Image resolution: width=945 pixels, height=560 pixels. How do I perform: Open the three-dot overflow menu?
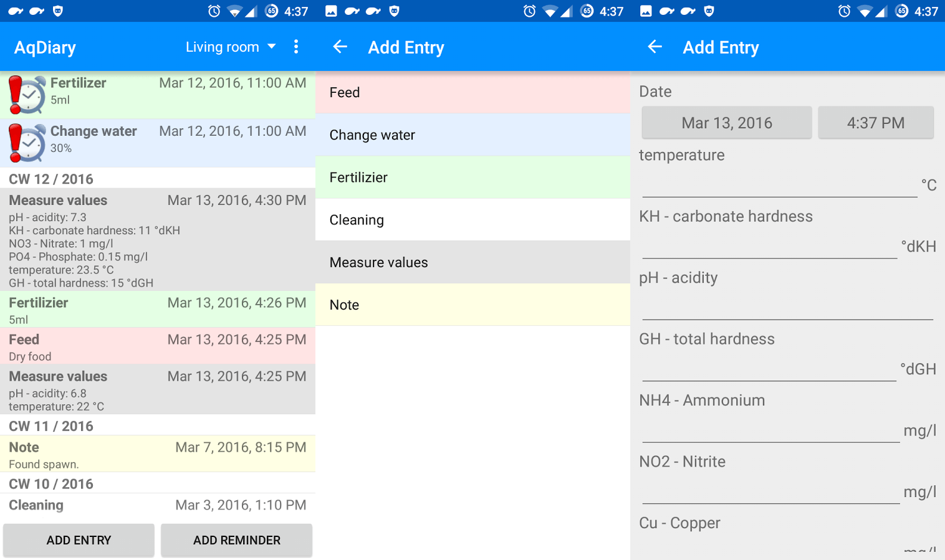tap(296, 47)
